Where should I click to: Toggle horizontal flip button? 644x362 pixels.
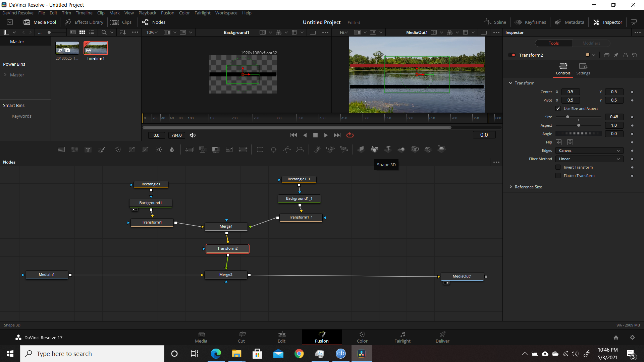(559, 142)
